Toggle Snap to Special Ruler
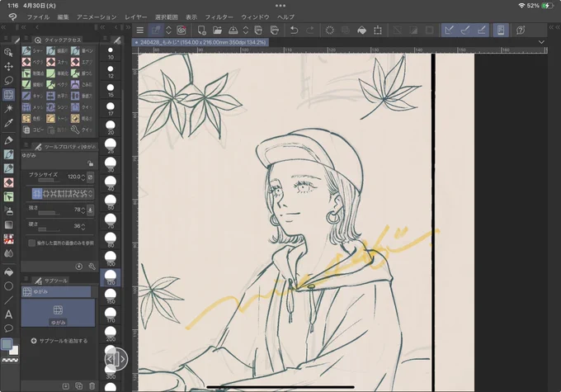Viewport: 561px width, 392px height. pos(465,31)
